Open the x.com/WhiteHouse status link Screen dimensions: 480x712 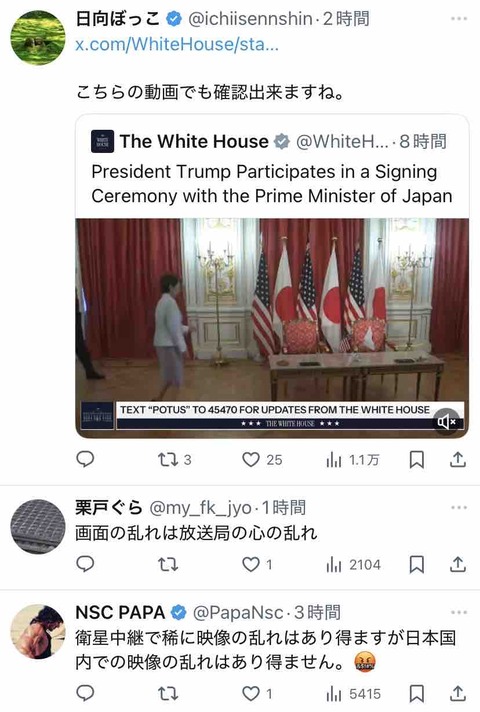[x=177, y=44]
